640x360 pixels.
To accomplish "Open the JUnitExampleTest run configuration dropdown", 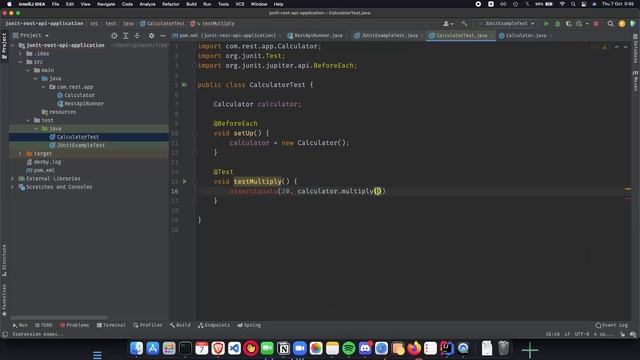I will coord(506,24).
